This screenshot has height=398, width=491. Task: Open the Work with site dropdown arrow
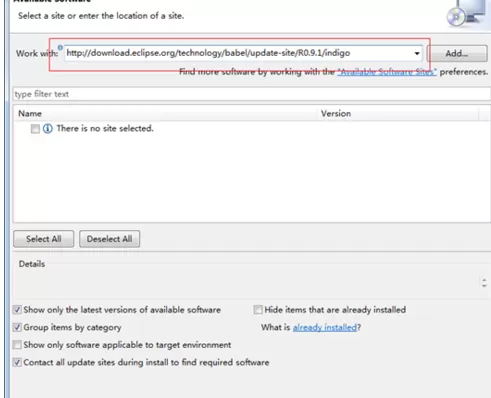point(417,53)
